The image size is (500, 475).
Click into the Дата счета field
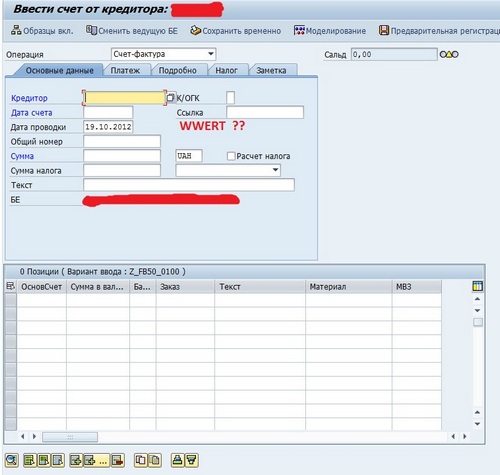pyautogui.click(x=108, y=112)
